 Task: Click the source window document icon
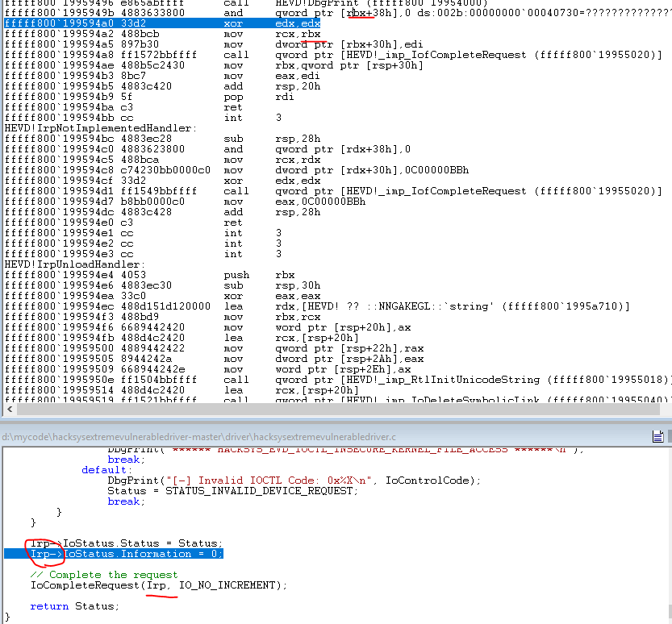click(x=658, y=436)
